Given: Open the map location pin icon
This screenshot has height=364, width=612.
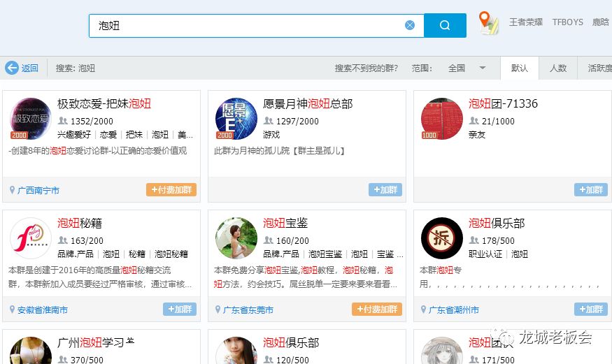Looking at the screenshot, I should 488,23.
